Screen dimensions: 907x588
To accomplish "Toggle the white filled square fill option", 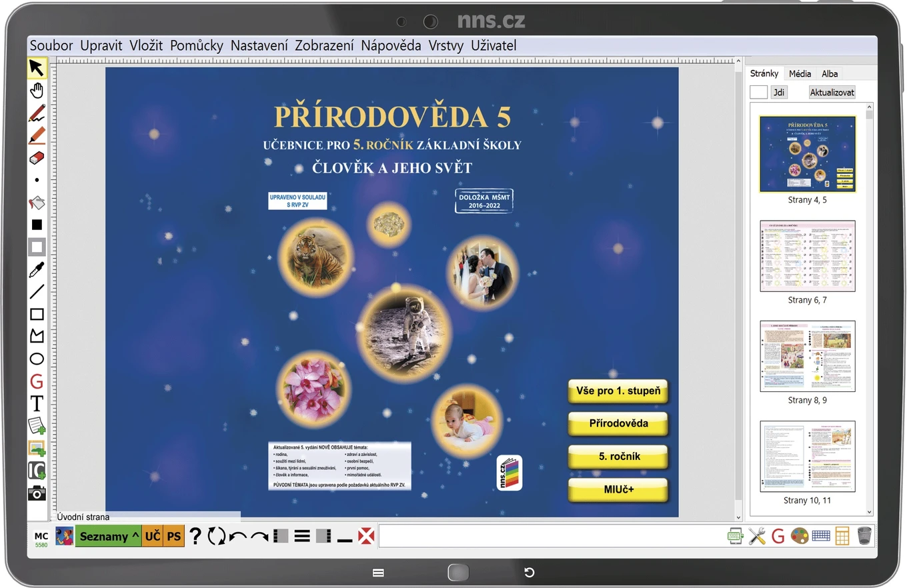I will pyautogui.click(x=37, y=247).
